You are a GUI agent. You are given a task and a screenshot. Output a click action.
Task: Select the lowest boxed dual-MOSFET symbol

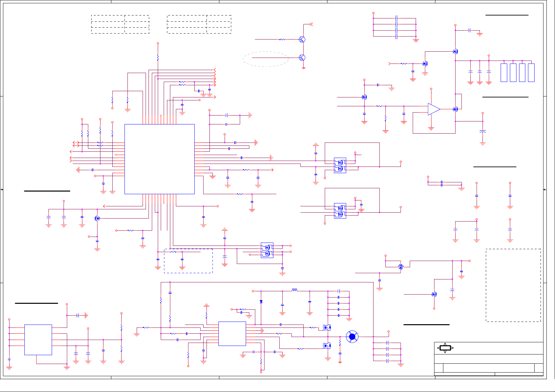(267, 250)
